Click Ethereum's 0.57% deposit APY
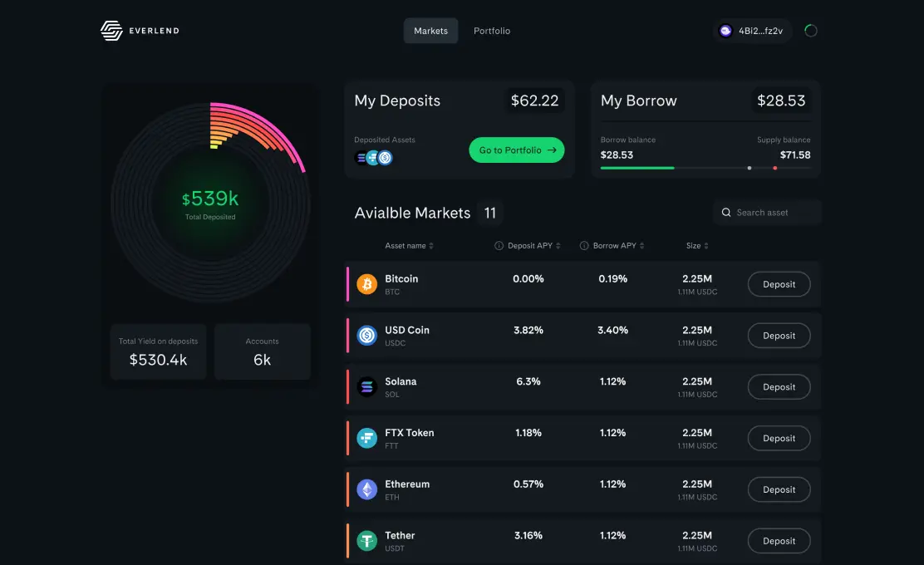Viewport: 924px width, 565px height. [x=528, y=484]
